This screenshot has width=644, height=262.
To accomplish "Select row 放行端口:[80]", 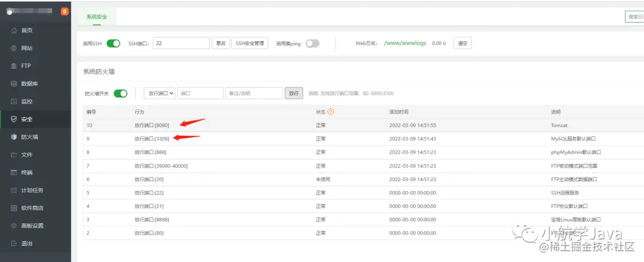I will click(363, 233).
